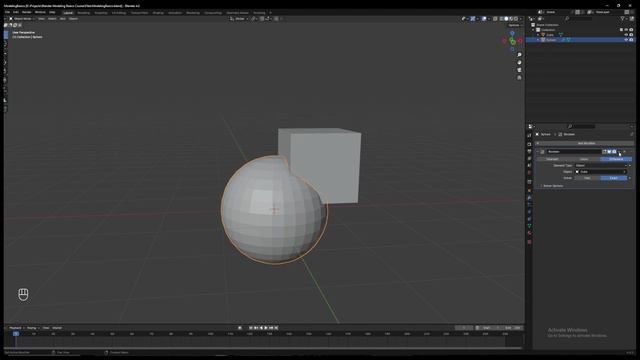
Task: Open the Tool properties tab icon
Action: pyautogui.click(x=529, y=136)
